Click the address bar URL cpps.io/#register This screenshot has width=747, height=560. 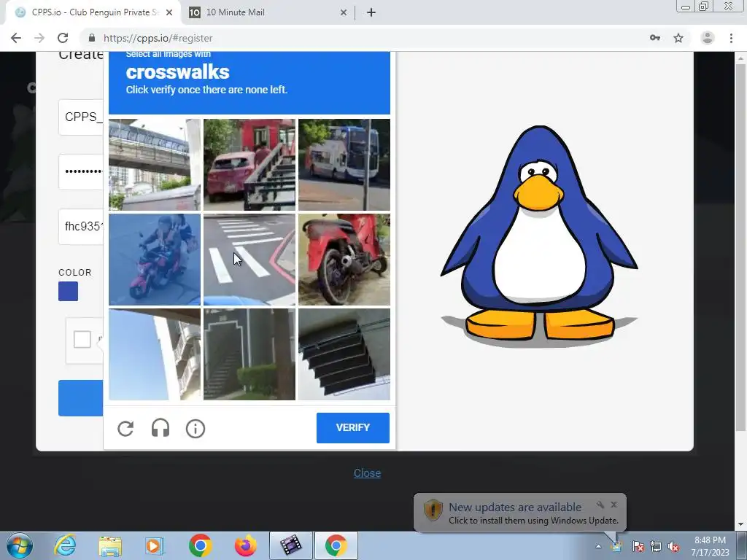pyautogui.click(x=158, y=38)
